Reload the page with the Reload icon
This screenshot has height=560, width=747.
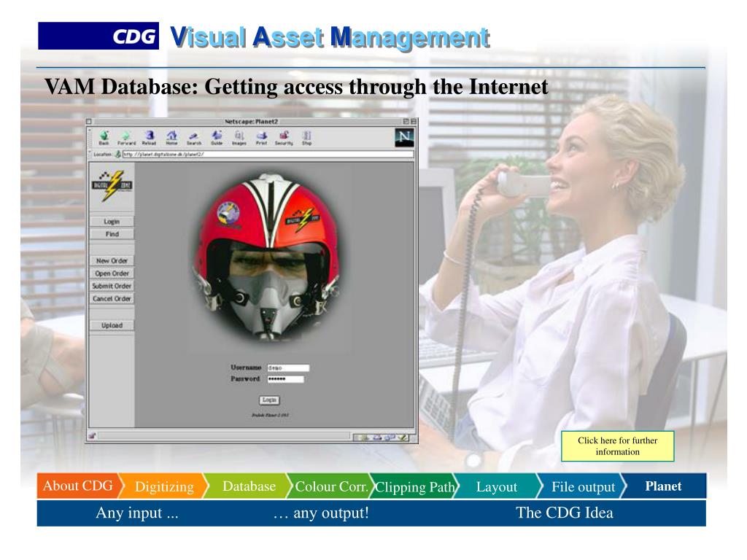pos(149,138)
